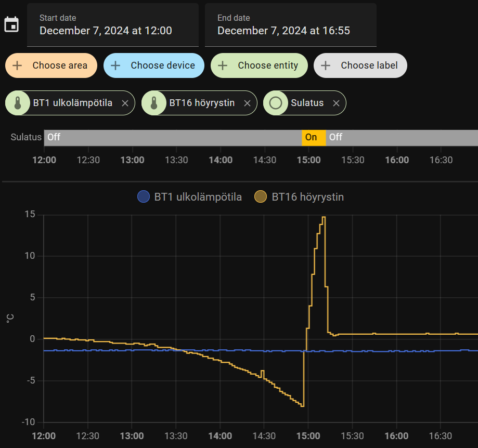Open the Choose device picker
478x448 pixels.
coord(154,65)
